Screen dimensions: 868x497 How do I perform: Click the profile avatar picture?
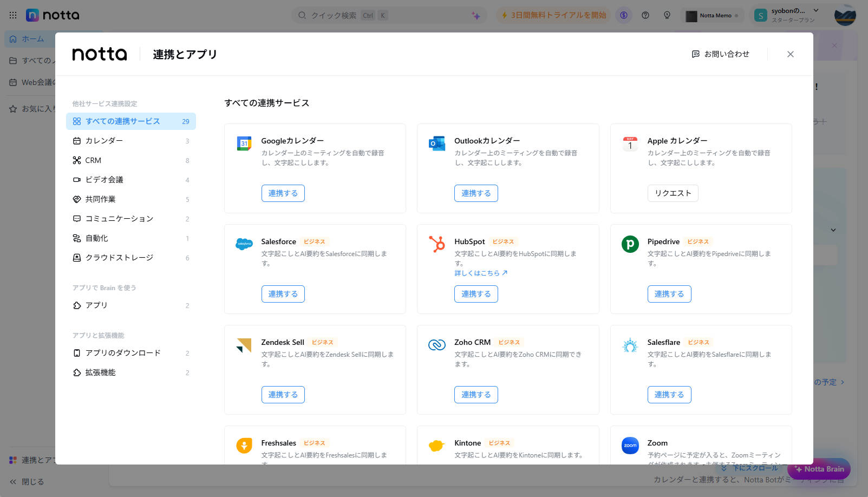[845, 15]
